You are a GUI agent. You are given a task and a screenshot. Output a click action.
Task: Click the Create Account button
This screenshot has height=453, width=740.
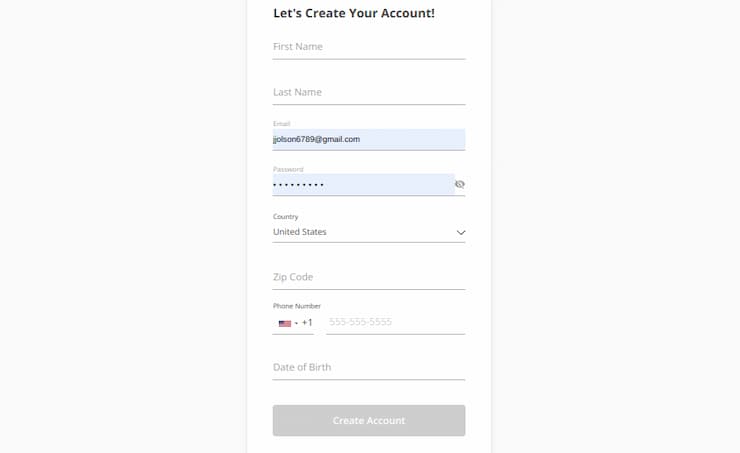click(369, 421)
